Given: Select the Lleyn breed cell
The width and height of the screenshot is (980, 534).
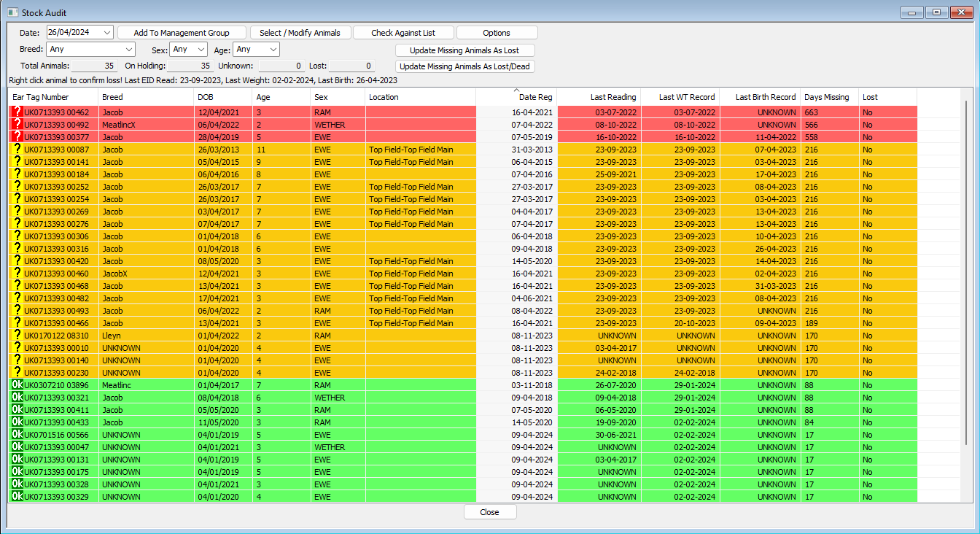Looking at the screenshot, I should coord(146,336).
